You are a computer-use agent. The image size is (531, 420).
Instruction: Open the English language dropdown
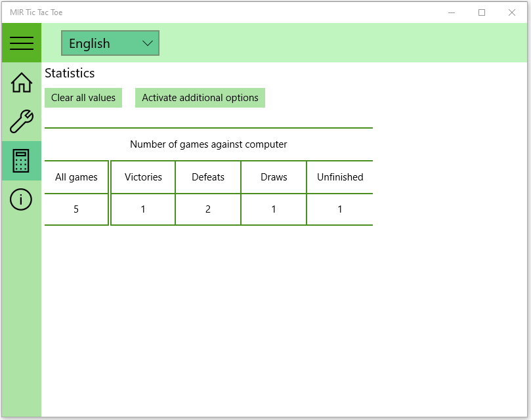(110, 43)
